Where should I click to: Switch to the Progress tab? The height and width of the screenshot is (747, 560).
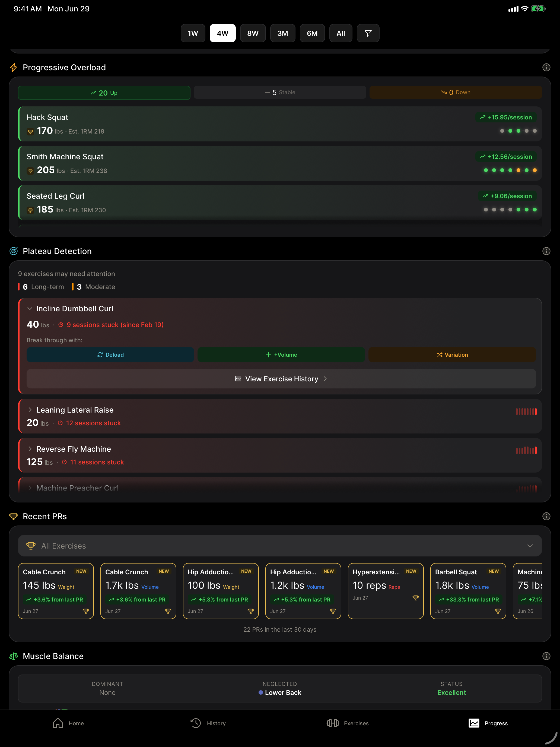pos(488,723)
